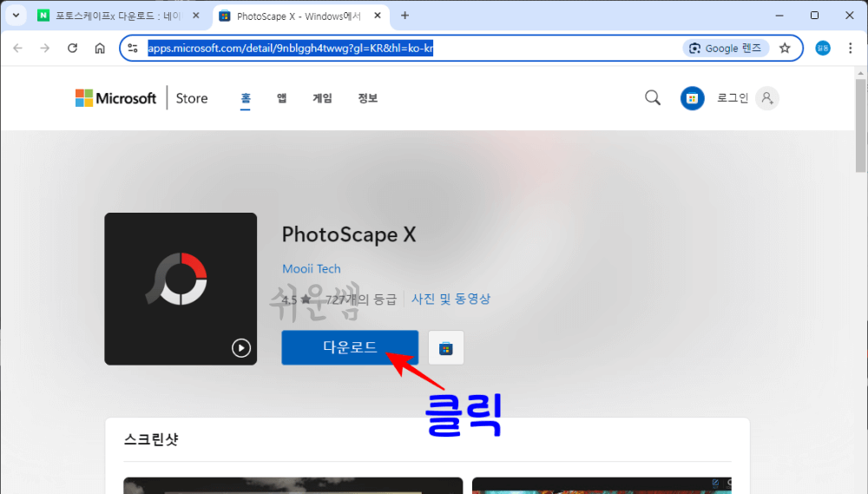Screen dimensions: 868x494
Task: View site information icon in address bar
Action: tap(133, 48)
